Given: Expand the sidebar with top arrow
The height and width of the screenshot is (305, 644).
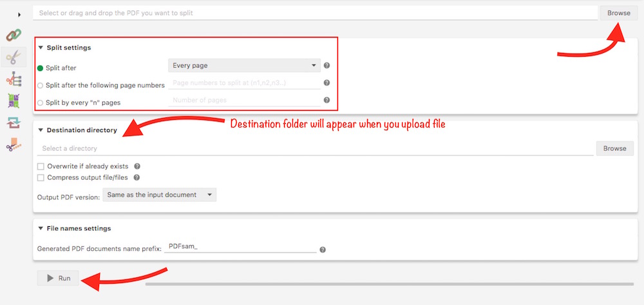Looking at the screenshot, I should tap(19, 14).
